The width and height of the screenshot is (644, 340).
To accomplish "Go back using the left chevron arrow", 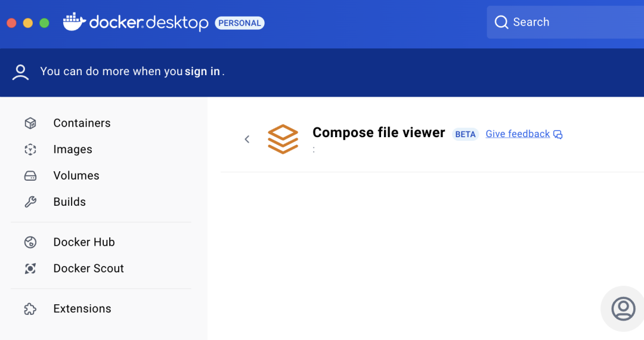I will [247, 139].
